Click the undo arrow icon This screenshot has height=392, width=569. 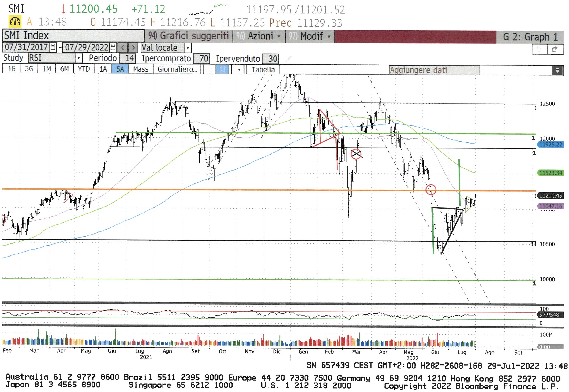click(539, 50)
